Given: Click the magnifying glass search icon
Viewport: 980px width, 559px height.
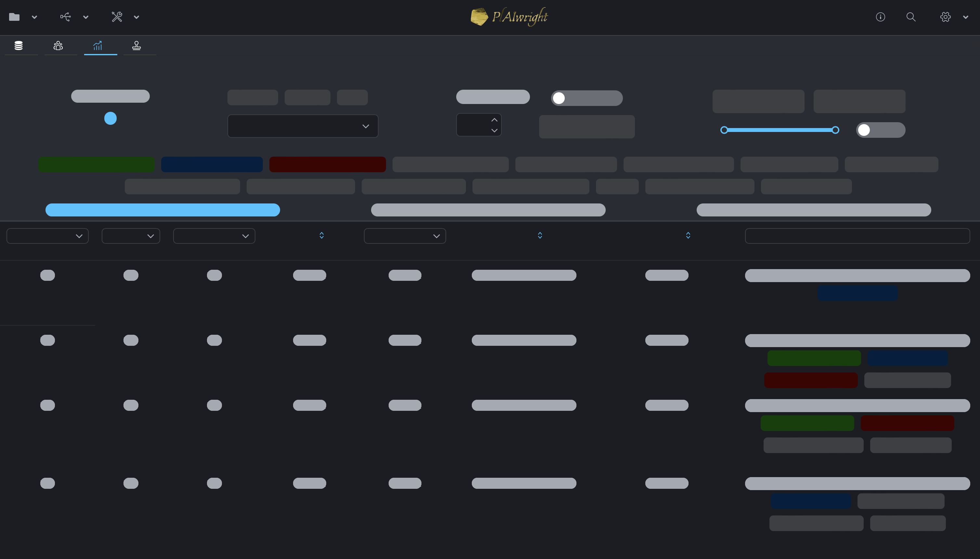Looking at the screenshot, I should 910,17.
